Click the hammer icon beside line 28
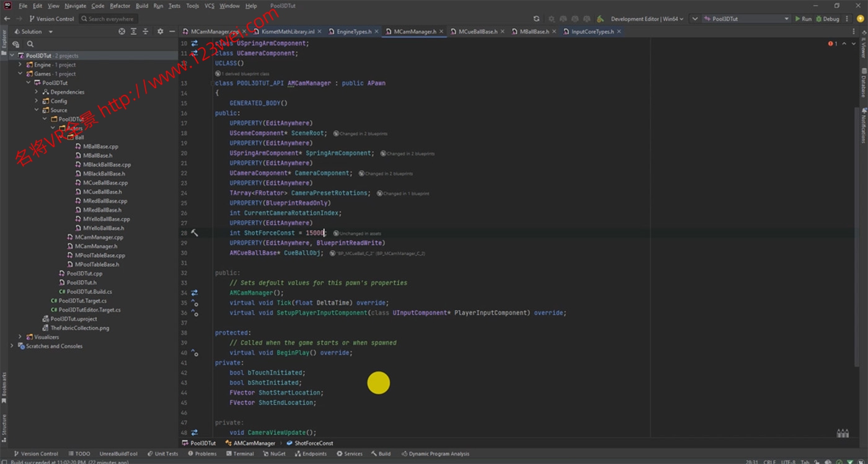Screen dimensions: 868x464 (194, 233)
